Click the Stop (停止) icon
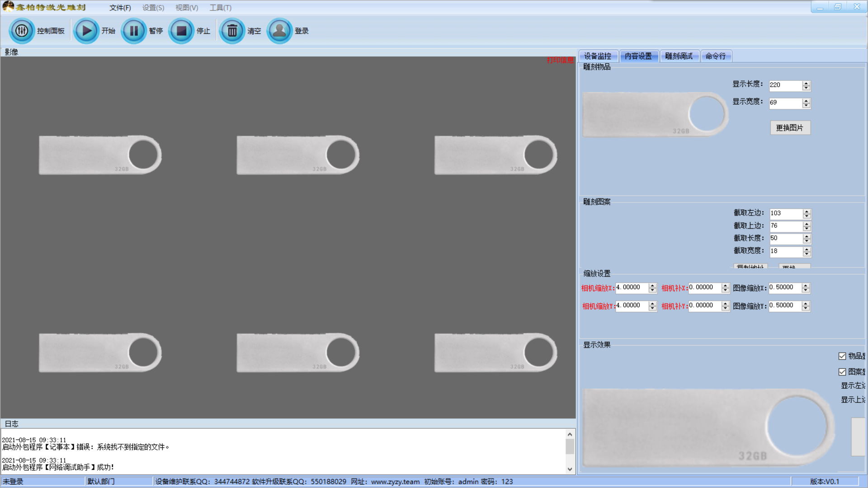Screen dimensions: 868x488 pyautogui.click(x=181, y=31)
